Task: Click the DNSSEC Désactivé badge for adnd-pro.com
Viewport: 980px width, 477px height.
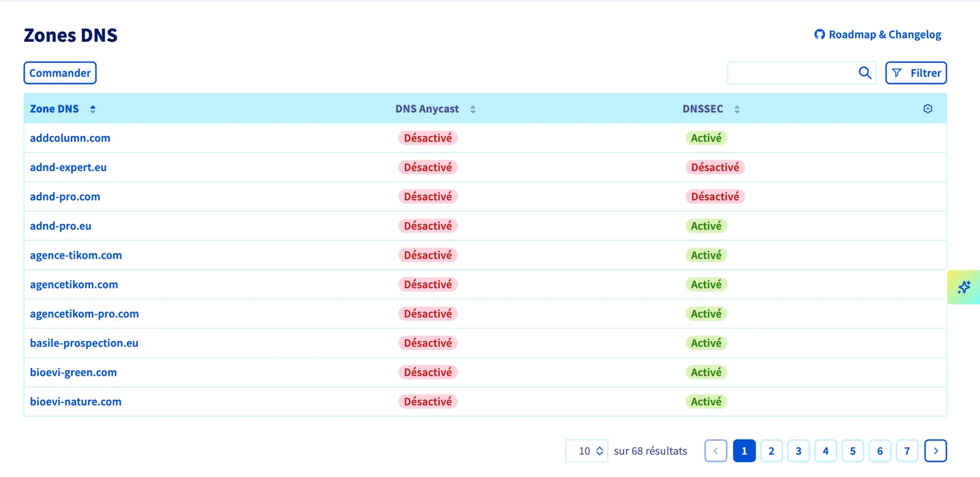Action: [x=715, y=197]
